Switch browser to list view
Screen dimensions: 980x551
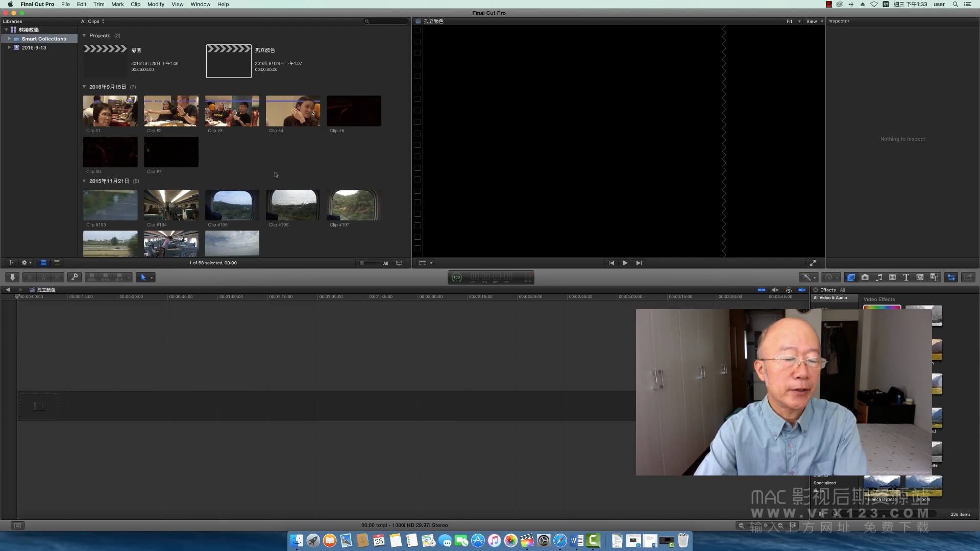click(57, 263)
